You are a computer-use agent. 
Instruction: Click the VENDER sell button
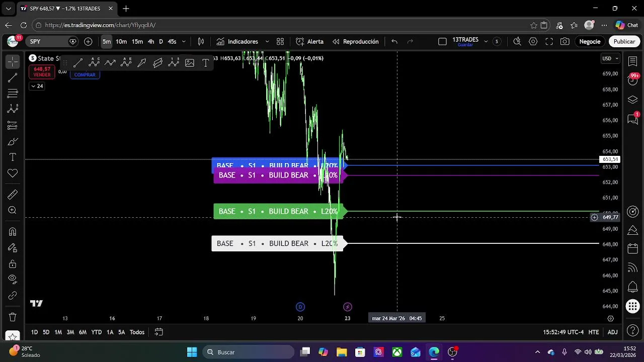(42, 72)
